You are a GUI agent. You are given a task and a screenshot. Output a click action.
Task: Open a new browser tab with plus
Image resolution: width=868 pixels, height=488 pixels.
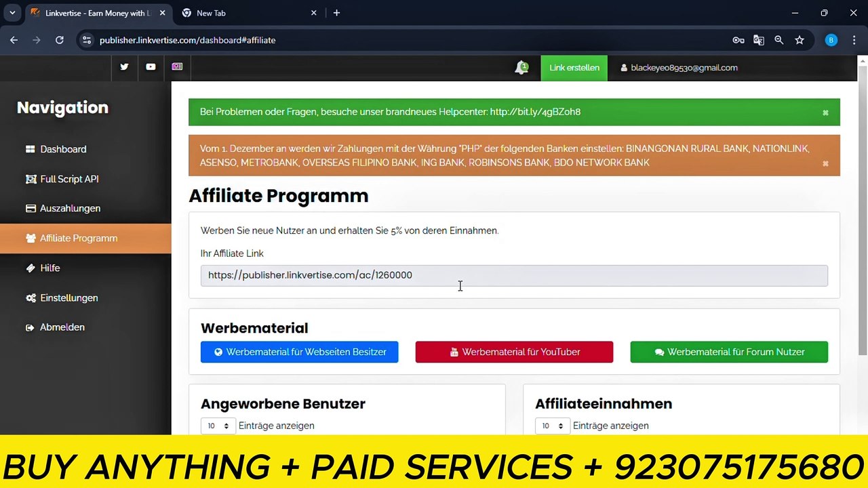(336, 13)
